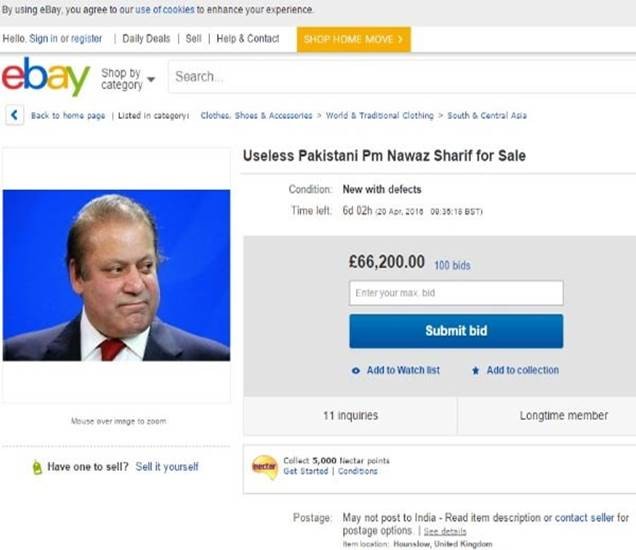Open Shop Home Move promotion

click(353, 39)
